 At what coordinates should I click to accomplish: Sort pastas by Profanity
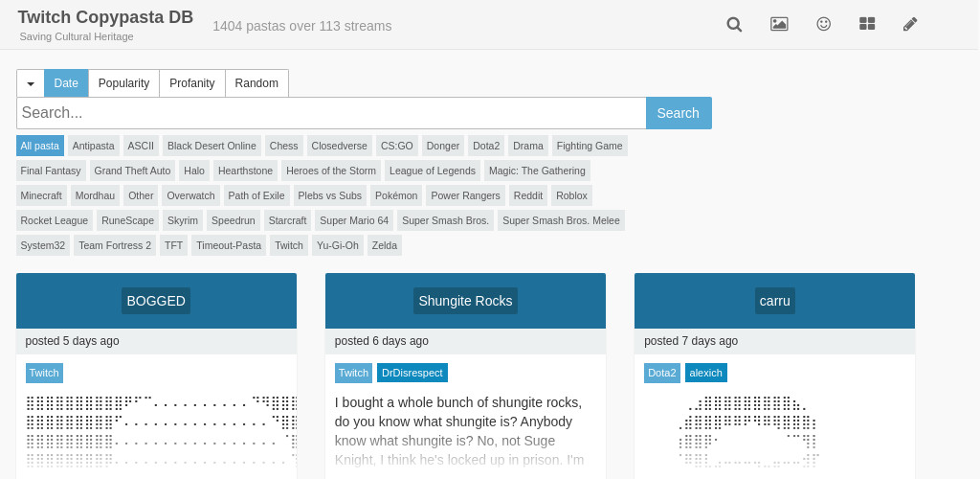[x=191, y=83]
